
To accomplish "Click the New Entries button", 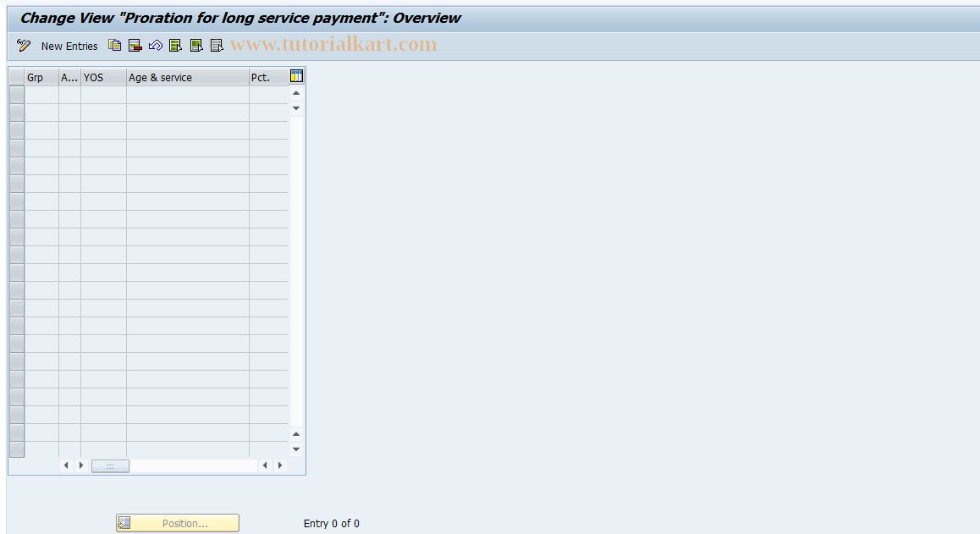I will coord(69,46).
